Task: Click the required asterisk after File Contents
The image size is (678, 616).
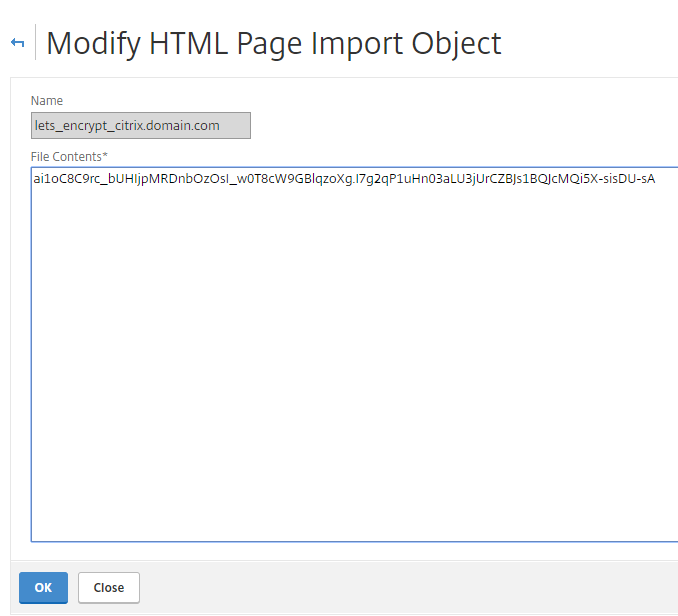Action: (x=105, y=154)
